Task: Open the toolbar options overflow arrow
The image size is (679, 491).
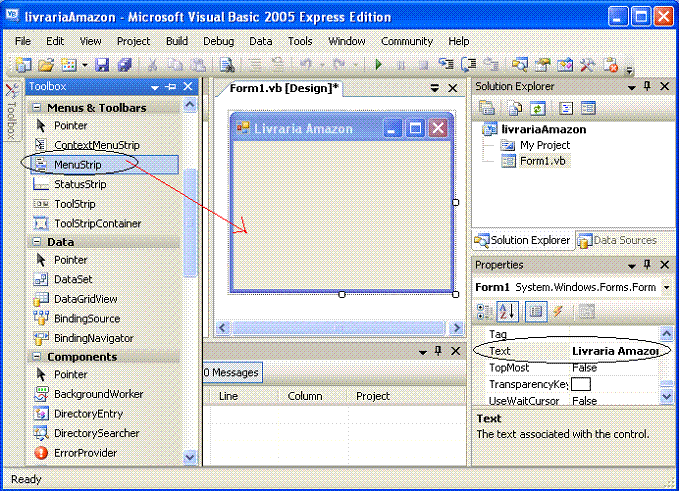Action: 629,69
